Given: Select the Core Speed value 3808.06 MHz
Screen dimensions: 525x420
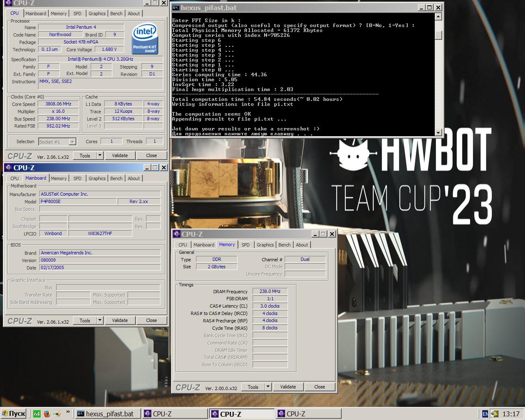Looking at the screenshot, I should point(58,104).
